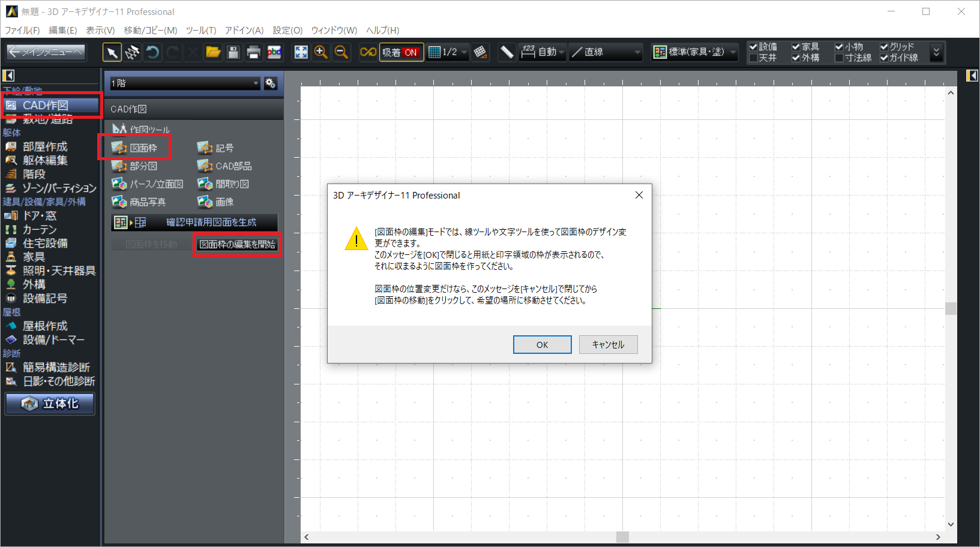
Task: Open the ファイル(F) menu
Action: pos(22,31)
